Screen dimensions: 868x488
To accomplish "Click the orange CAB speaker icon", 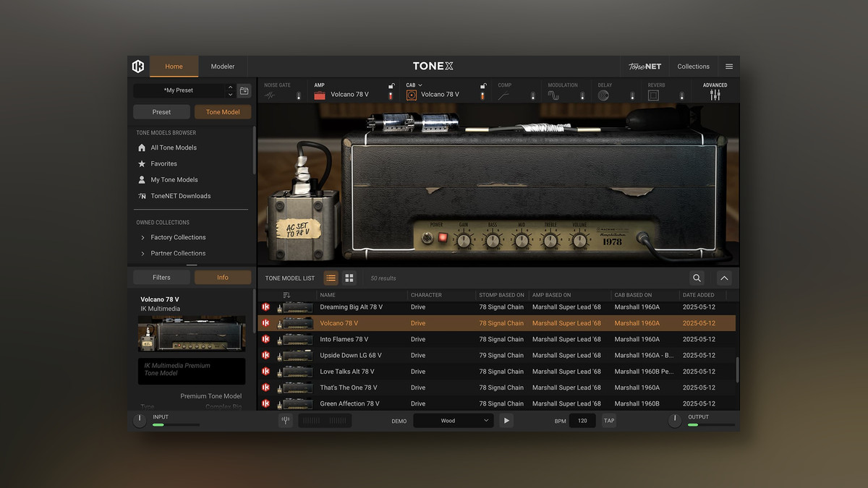I will (x=412, y=95).
